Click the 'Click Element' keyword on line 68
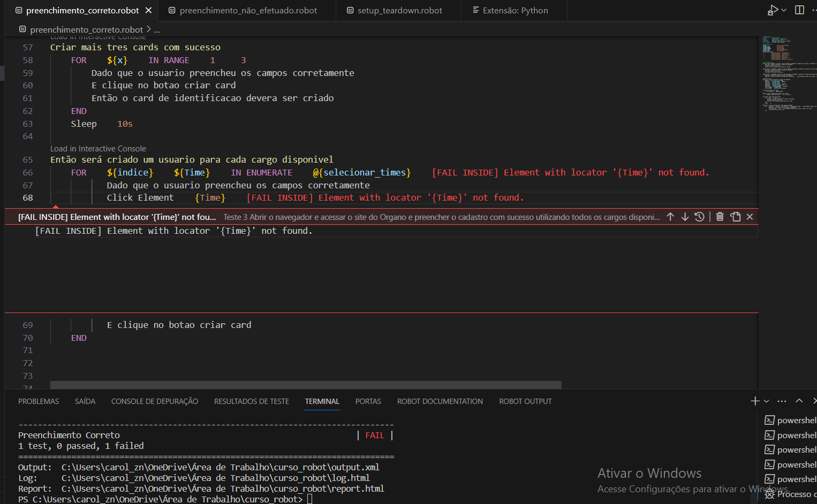This screenshot has width=817, height=504. click(140, 197)
